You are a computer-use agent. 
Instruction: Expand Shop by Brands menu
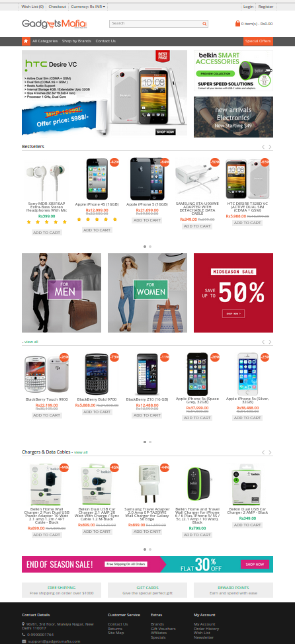pos(77,41)
